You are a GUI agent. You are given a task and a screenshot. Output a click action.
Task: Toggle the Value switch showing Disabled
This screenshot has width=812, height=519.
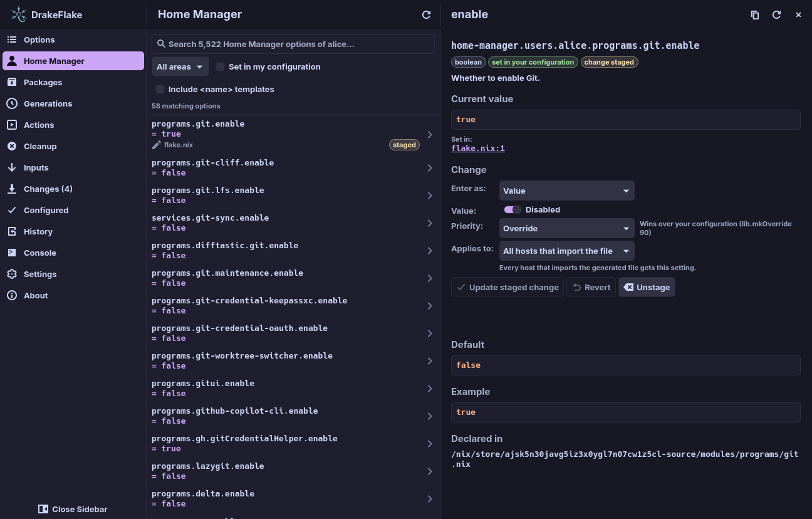tap(513, 209)
